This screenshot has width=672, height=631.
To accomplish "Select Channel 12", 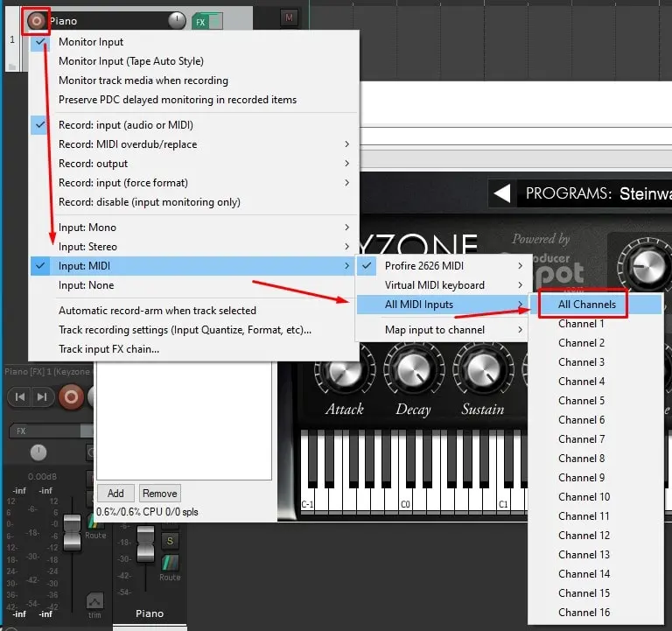I will pos(596,536).
